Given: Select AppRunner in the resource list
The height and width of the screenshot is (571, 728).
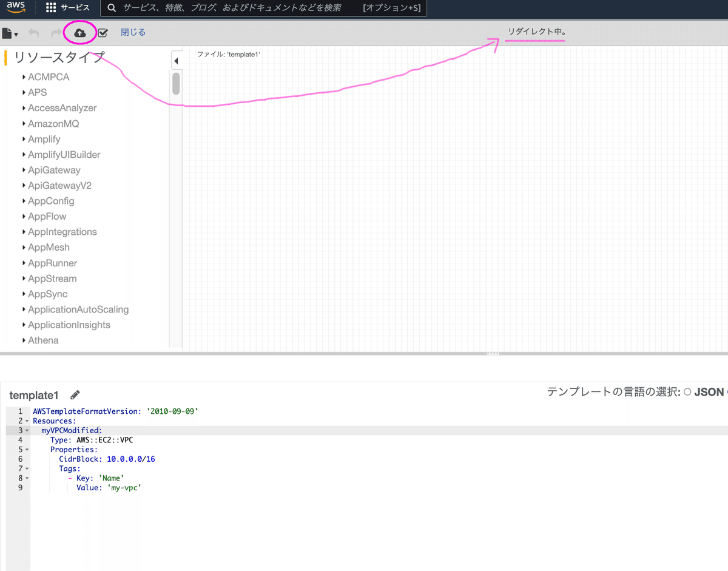Looking at the screenshot, I should coord(53,263).
